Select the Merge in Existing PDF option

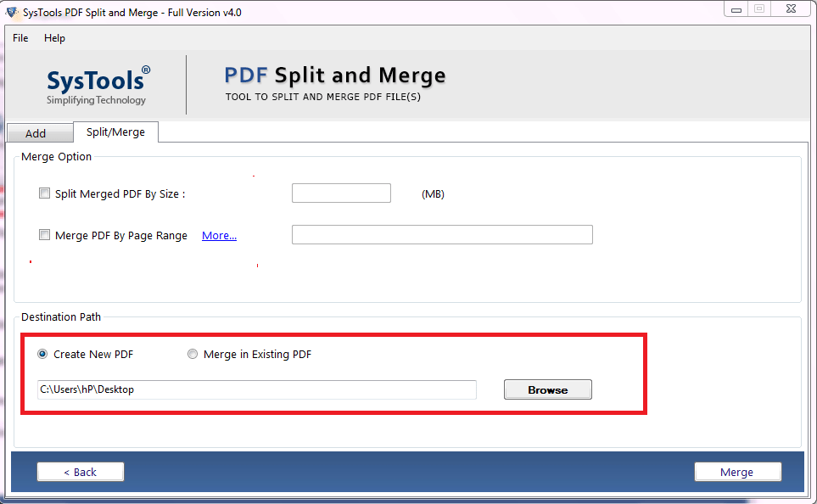tap(193, 354)
